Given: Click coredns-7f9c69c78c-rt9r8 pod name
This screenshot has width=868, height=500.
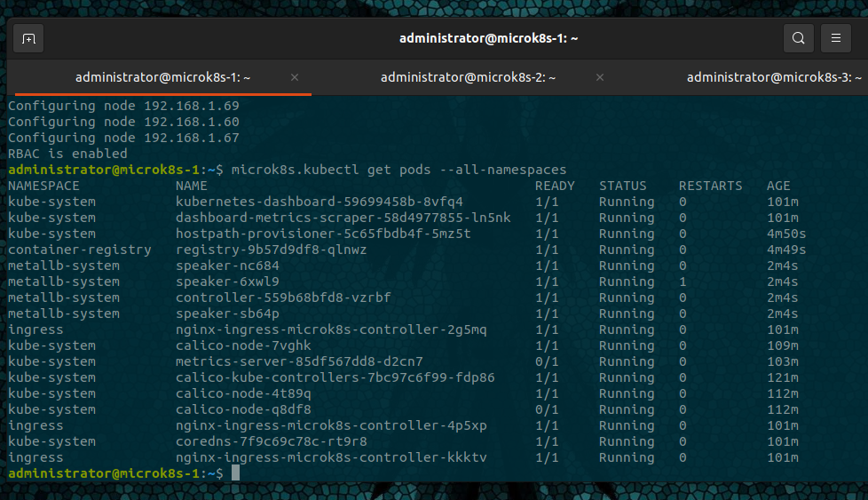Looking at the screenshot, I should [272, 442].
